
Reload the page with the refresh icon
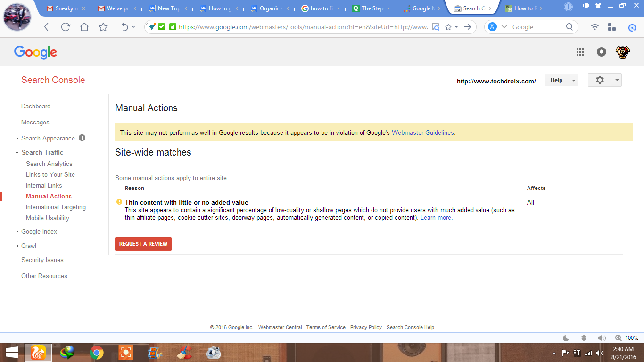tap(66, 27)
